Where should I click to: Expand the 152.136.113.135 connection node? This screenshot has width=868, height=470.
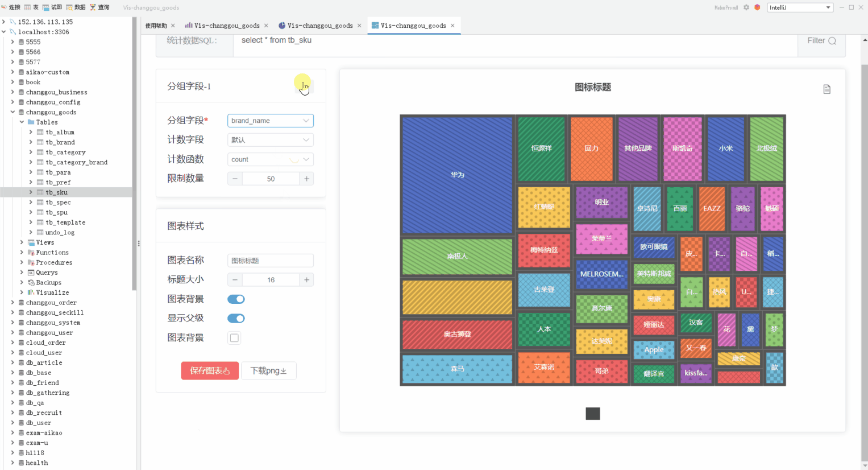4,22
